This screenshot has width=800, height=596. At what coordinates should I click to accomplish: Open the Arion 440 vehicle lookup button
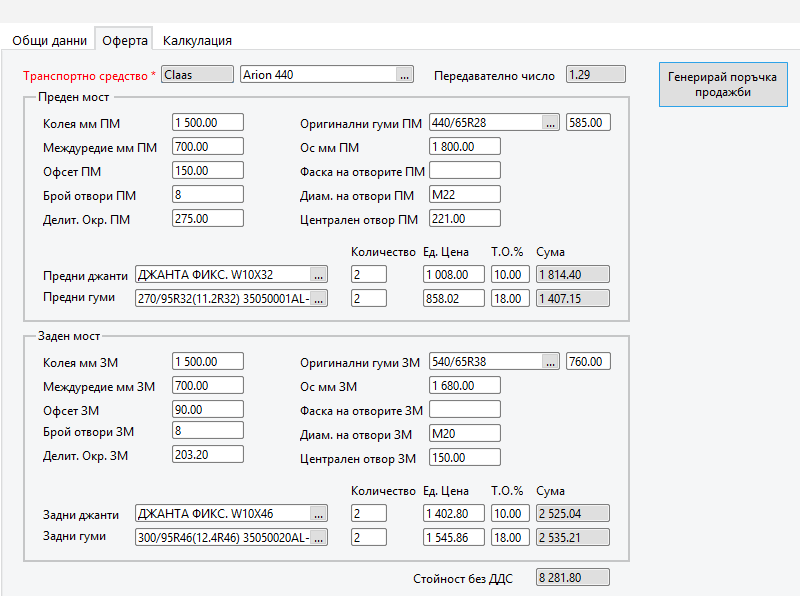pyautogui.click(x=404, y=75)
